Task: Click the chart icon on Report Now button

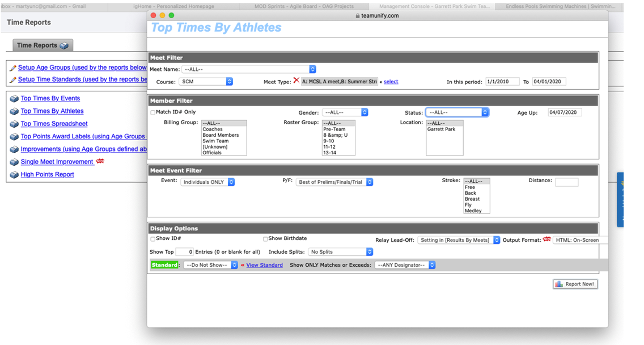Action: tap(559, 284)
